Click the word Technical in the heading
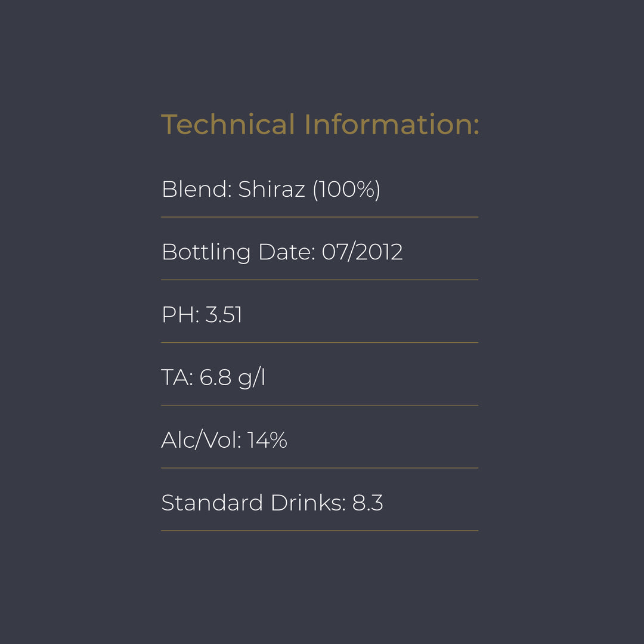644x644 pixels. coord(228,125)
